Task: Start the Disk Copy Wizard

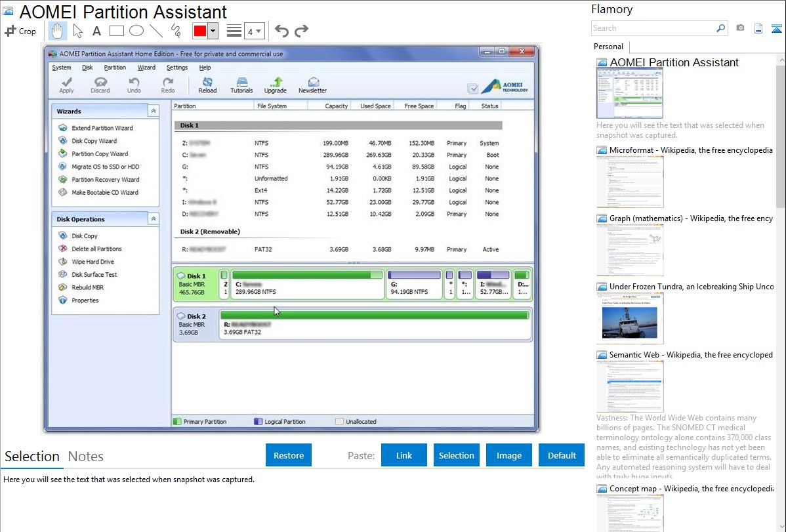Action: tap(94, 141)
